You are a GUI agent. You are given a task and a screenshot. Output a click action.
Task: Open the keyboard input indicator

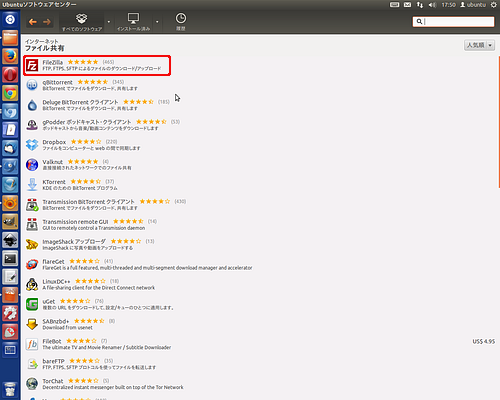click(x=394, y=5)
